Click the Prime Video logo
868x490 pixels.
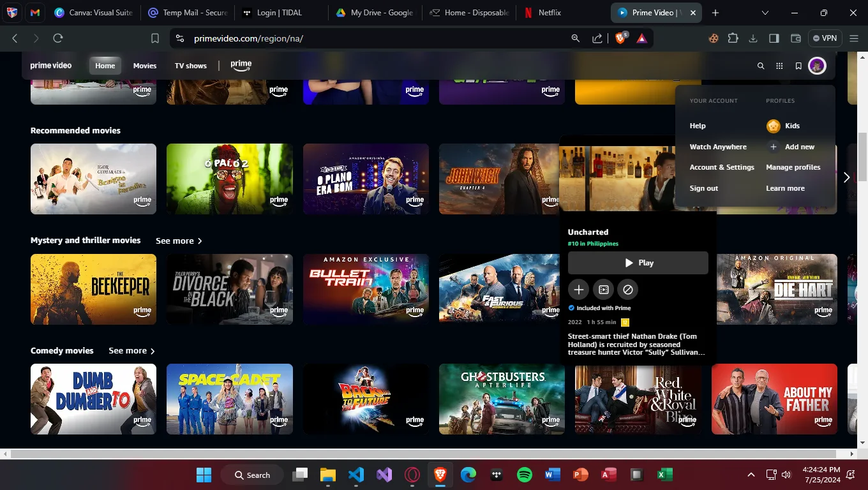(x=51, y=66)
